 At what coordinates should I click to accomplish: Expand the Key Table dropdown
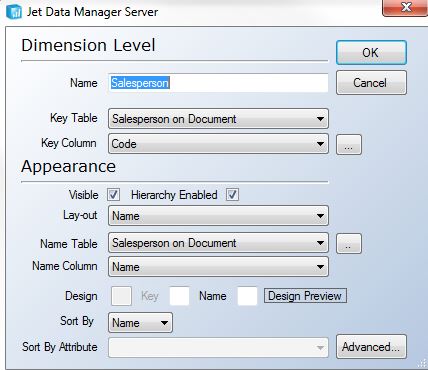pos(218,119)
